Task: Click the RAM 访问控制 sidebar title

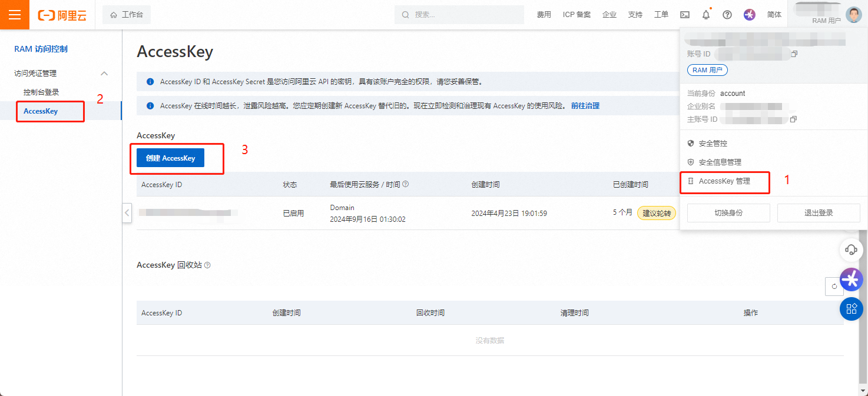Action: (x=41, y=49)
